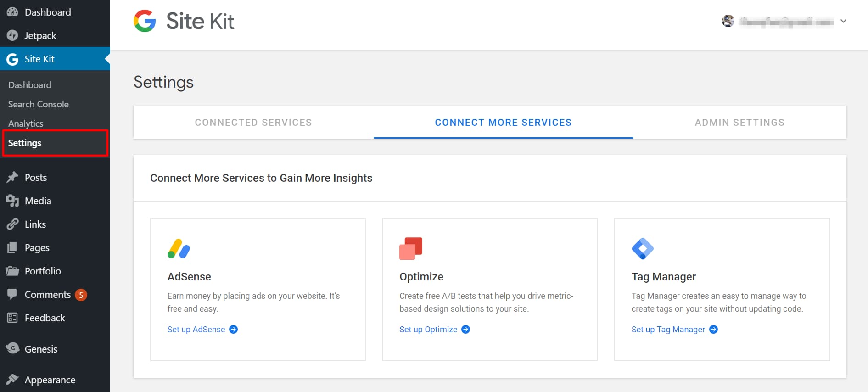Select Connect More Services tab
Screen dimensions: 868x392
tap(503, 122)
